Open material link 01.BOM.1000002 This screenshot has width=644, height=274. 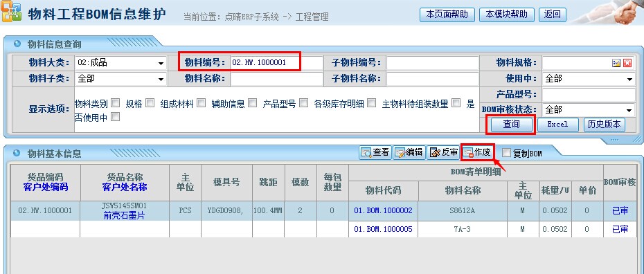tap(383, 210)
